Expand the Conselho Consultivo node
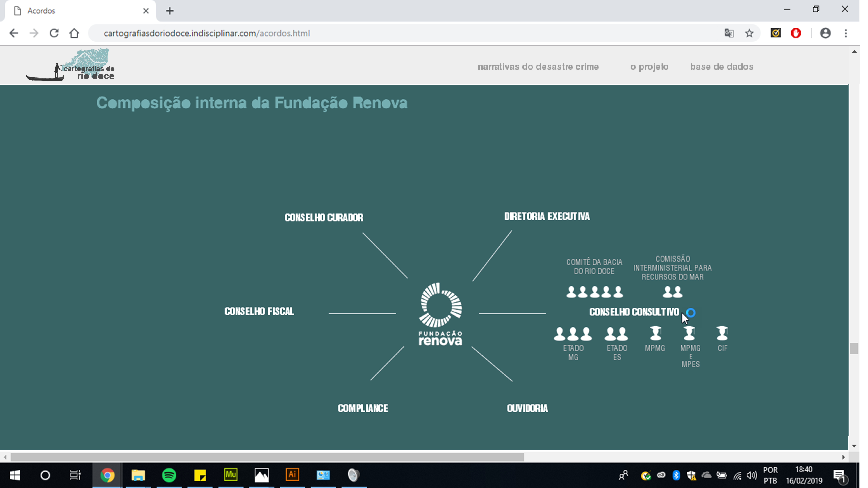The height and width of the screenshot is (488, 868). (x=634, y=312)
